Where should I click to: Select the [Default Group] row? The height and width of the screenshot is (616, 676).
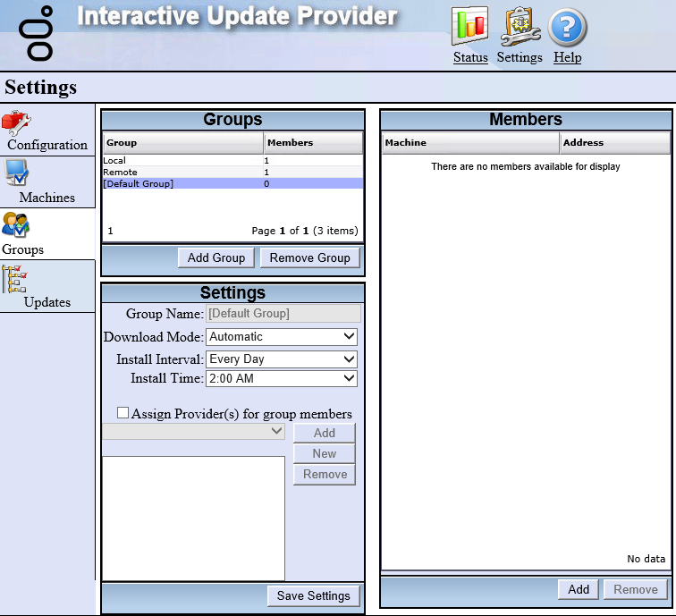[x=232, y=183]
